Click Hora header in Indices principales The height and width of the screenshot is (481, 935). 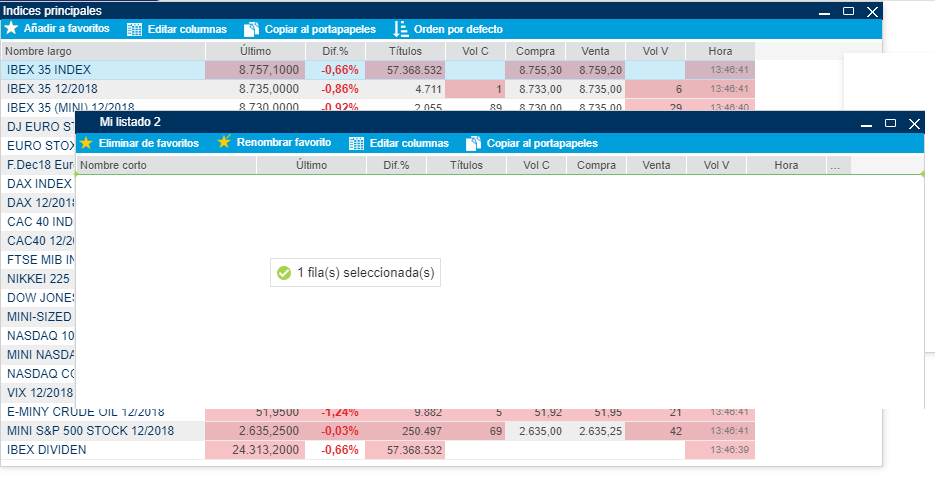coord(720,51)
